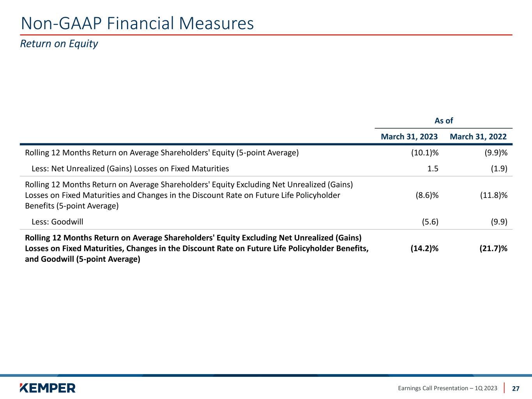Screen dimensions: 532x399
Task: Click the 'Less: Net Unrealized (Gains) Losses' row label
Action: coord(130,169)
